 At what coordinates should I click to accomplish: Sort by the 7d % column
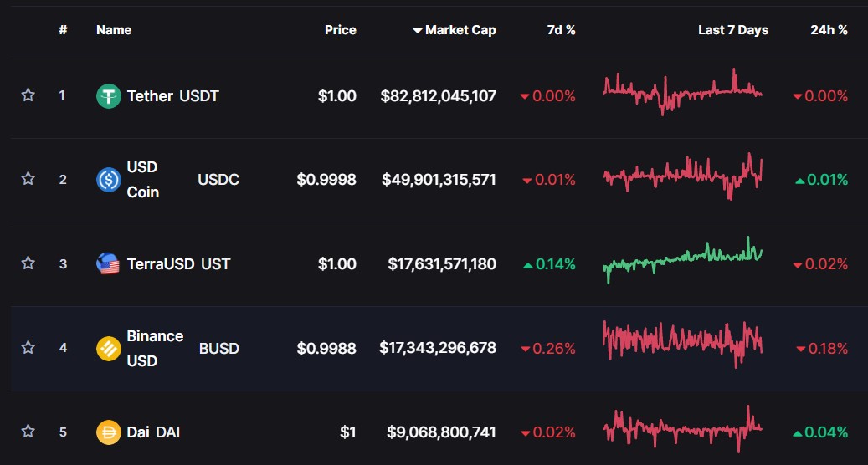(x=561, y=30)
